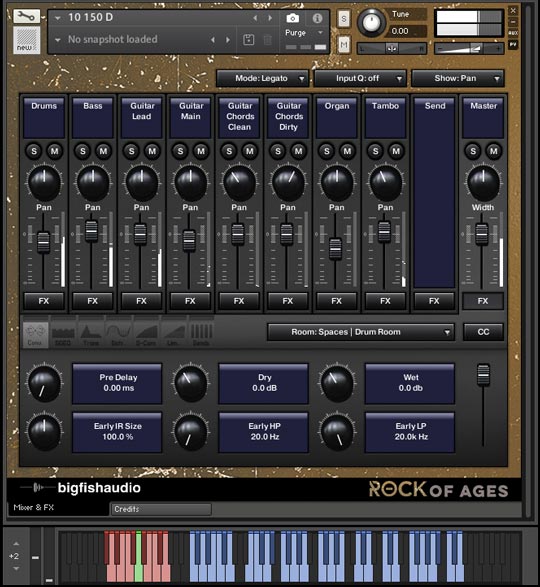Click the AUX button in the header
This screenshot has height=587, width=540.
coord(513,33)
